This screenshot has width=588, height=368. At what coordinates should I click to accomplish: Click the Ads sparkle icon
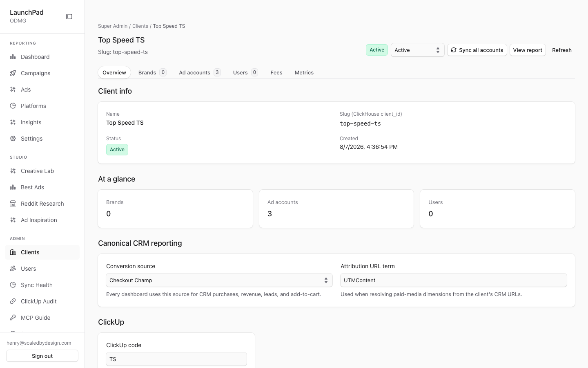[x=13, y=90]
